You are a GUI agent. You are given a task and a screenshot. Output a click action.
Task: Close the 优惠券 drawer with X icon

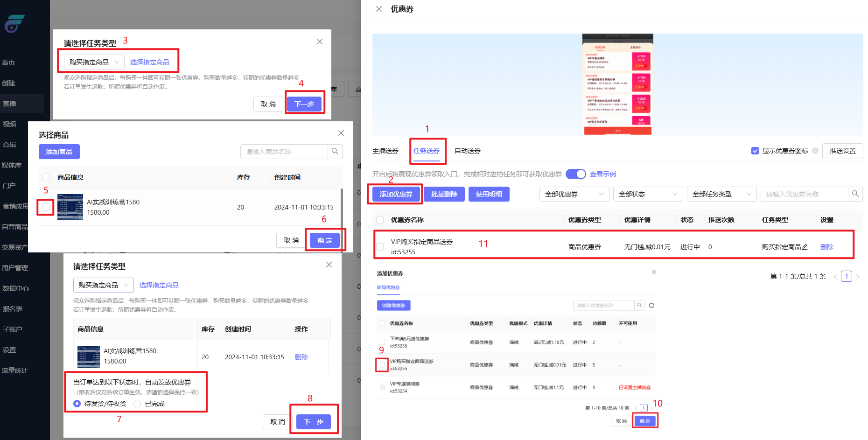pos(379,9)
